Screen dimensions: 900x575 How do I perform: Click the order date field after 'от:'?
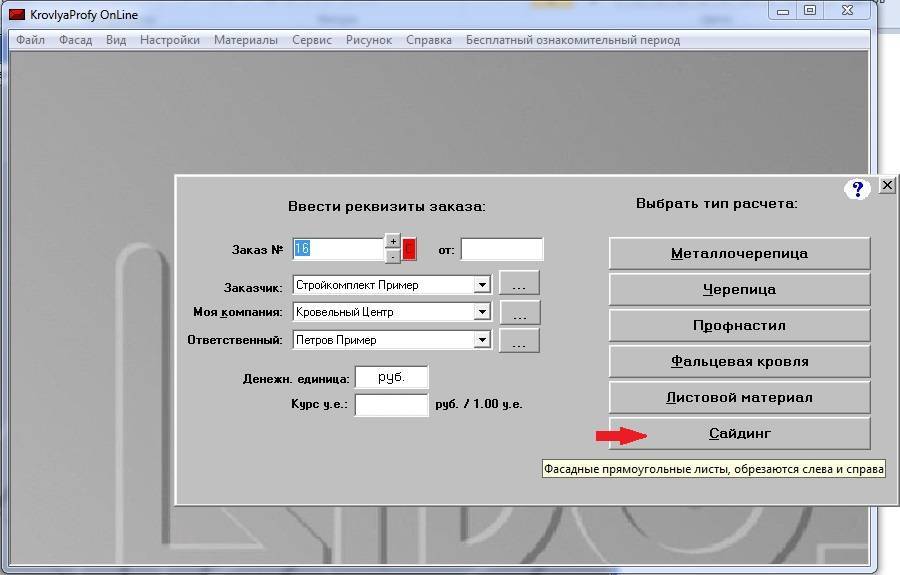502,249
